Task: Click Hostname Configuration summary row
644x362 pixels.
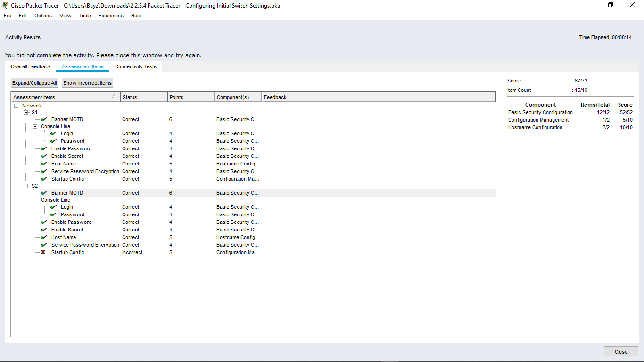Action: pyautogui.click(x=570, y=127)
